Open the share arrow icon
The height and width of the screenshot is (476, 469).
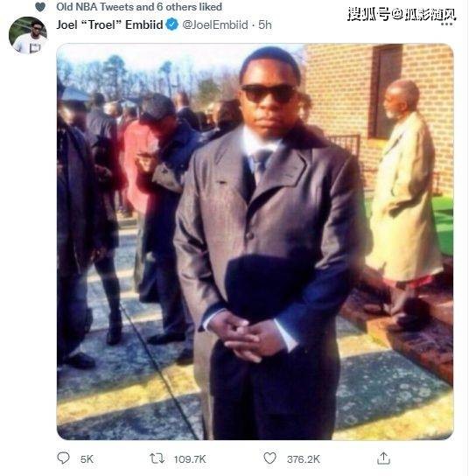click(383, 458)
